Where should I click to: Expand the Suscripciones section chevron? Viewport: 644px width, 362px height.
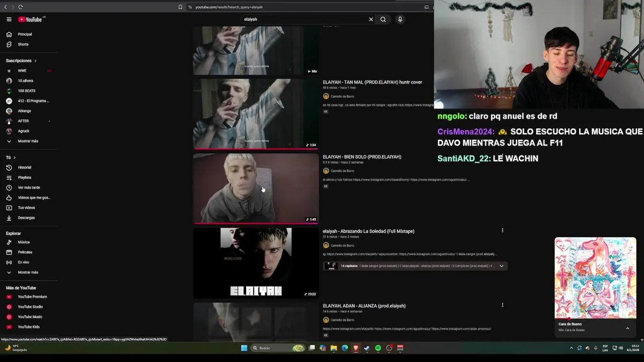pos(35,61)
